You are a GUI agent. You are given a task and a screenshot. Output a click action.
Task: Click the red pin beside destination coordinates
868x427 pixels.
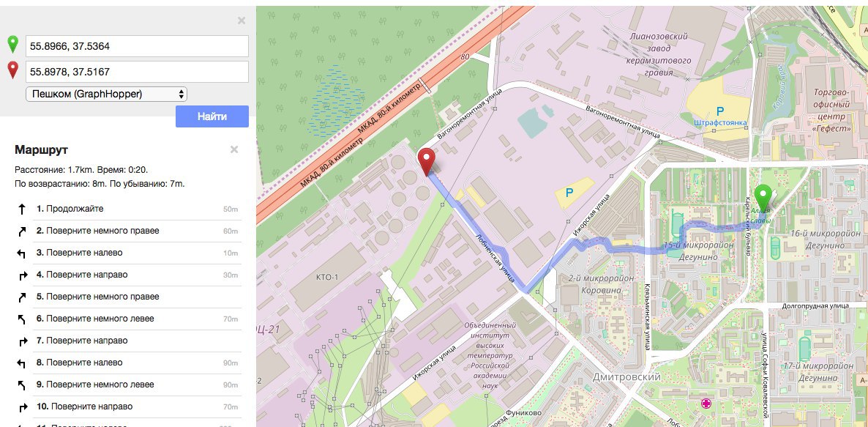[12, 70]
